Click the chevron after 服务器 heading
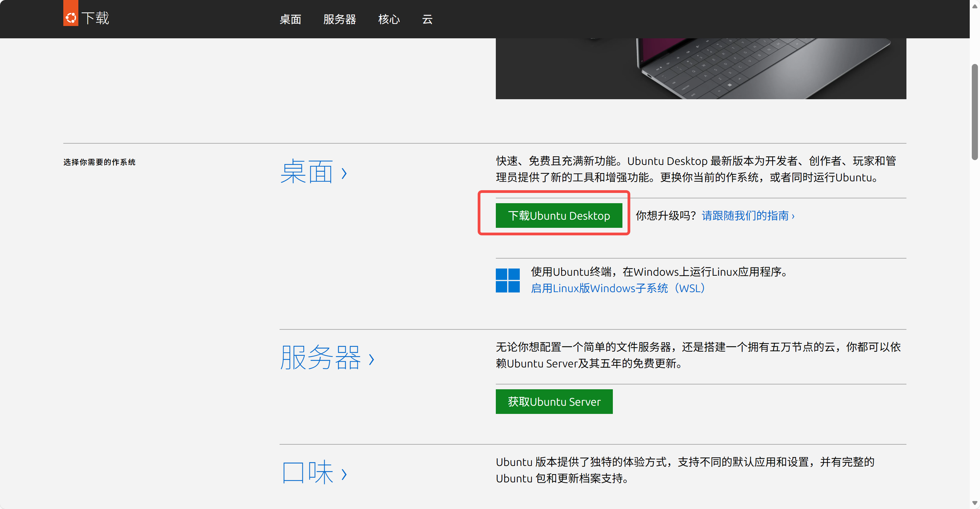Screen dimensions: 980x509 [x=371, y=360]
